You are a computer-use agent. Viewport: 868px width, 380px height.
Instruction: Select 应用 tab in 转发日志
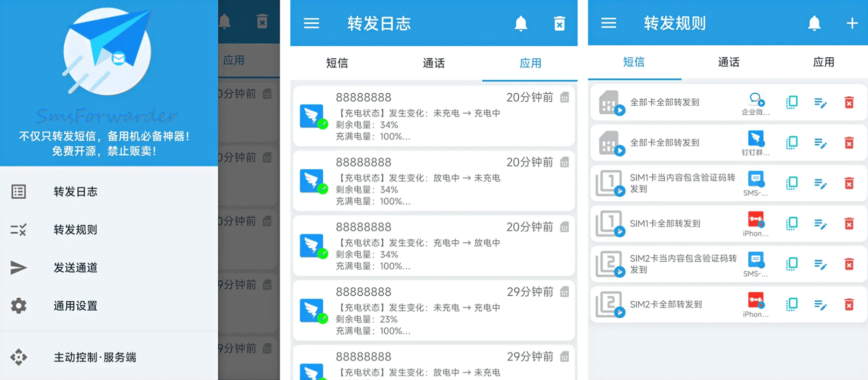coord(530,63)
